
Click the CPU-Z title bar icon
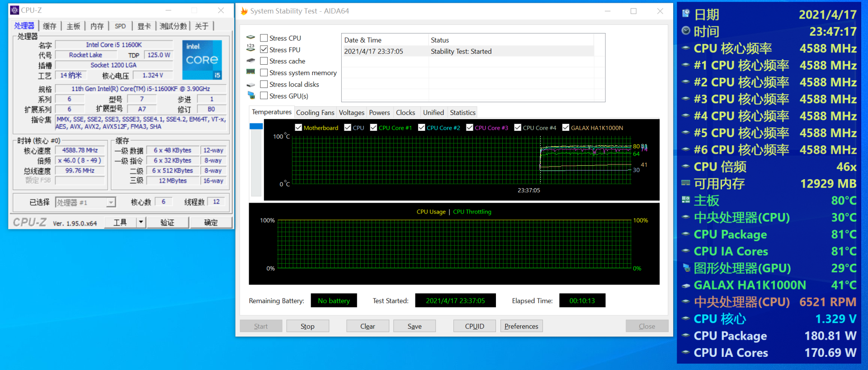click(x=14, y=10)
